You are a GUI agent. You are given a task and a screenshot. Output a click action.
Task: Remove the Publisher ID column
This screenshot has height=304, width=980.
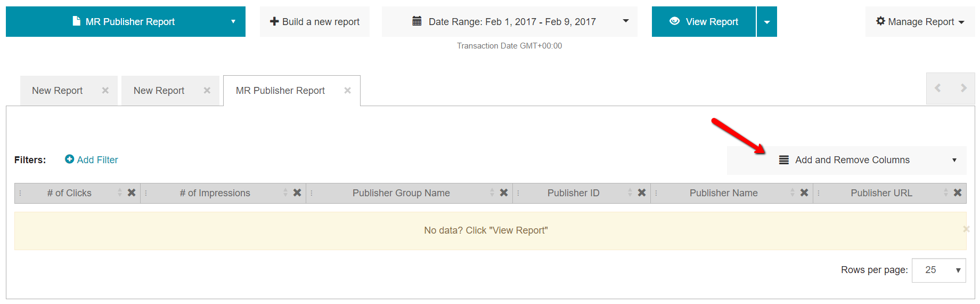[x=642, y=193]
